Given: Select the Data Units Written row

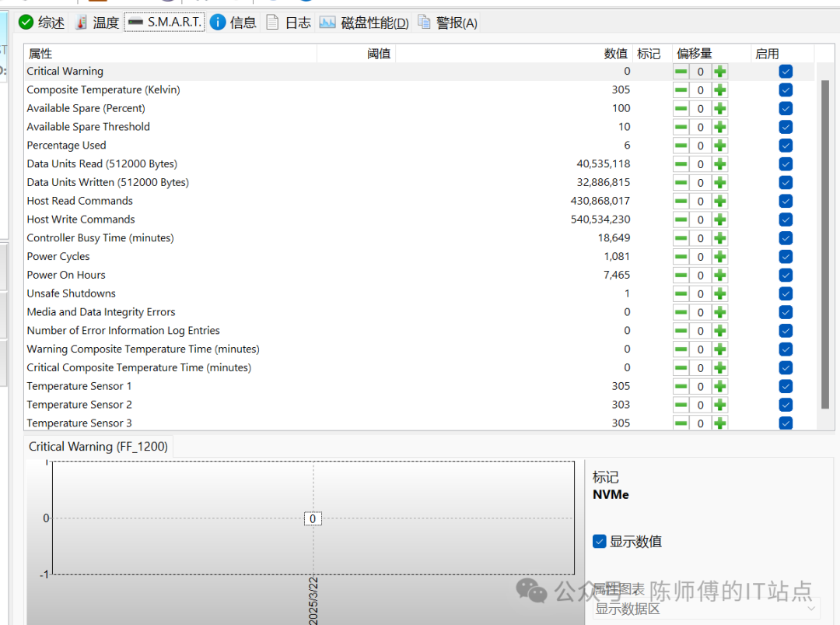Looking at the screenshot, I should coord(108,182).
